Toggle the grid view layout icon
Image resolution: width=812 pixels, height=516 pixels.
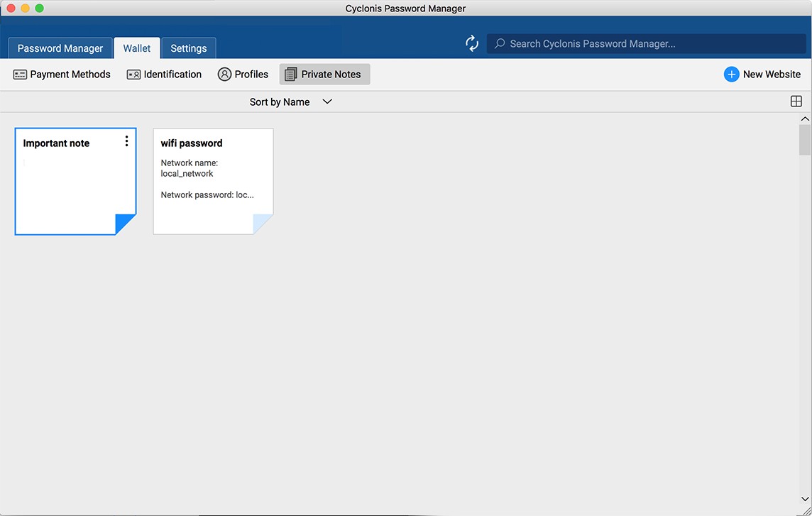click(796, 101)
